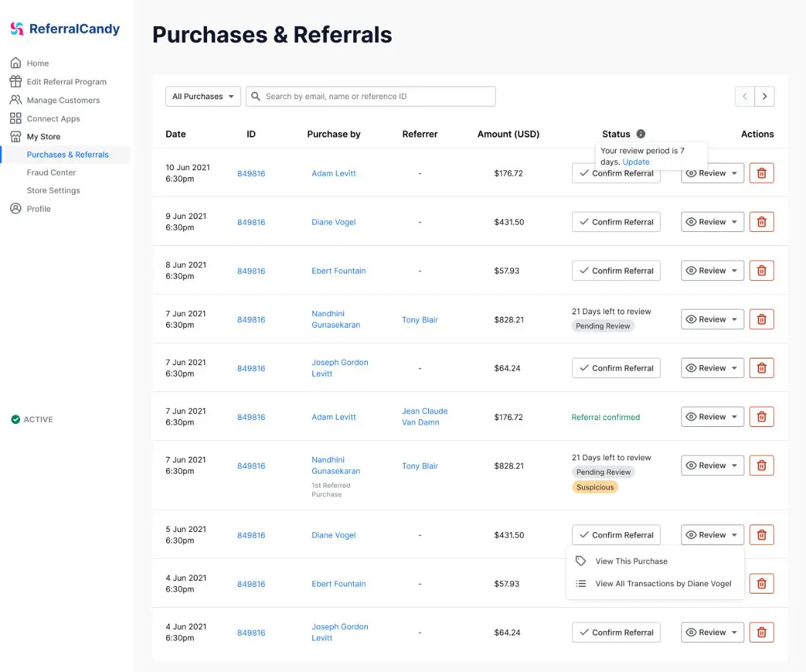The image size is (806, 672).
Task: Confirm referral for 5 Jun Diane Vogel
Action: point(616,535)
